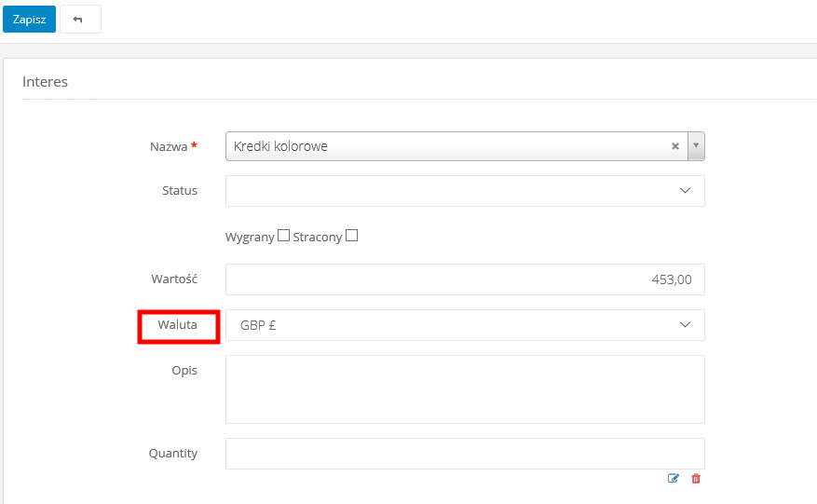
Task: Tick the Wygrany checkbox
Action: click(284, 236)
